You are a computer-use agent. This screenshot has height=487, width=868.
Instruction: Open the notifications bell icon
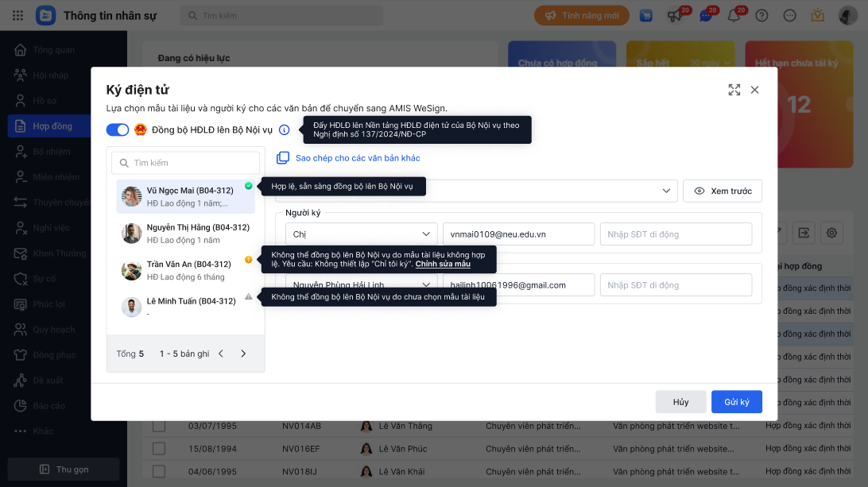click(x=734, y=16)
